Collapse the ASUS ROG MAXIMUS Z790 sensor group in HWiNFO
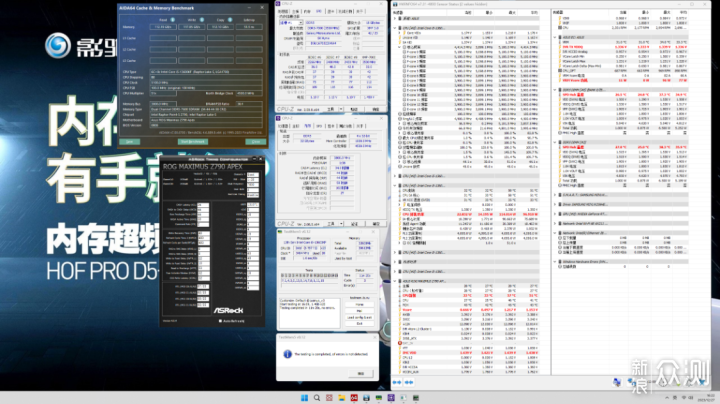720x404 pixels. [x=395, y=281]
